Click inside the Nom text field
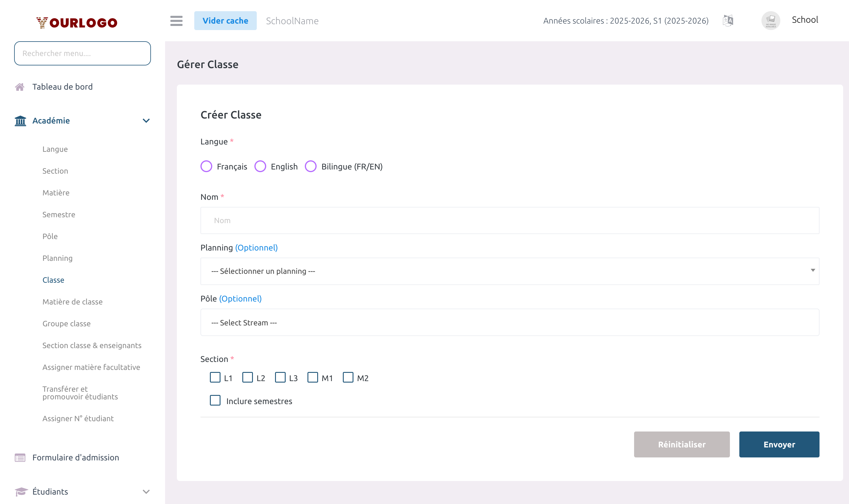Viewport: 849px width, 504px height. [509, 220]
